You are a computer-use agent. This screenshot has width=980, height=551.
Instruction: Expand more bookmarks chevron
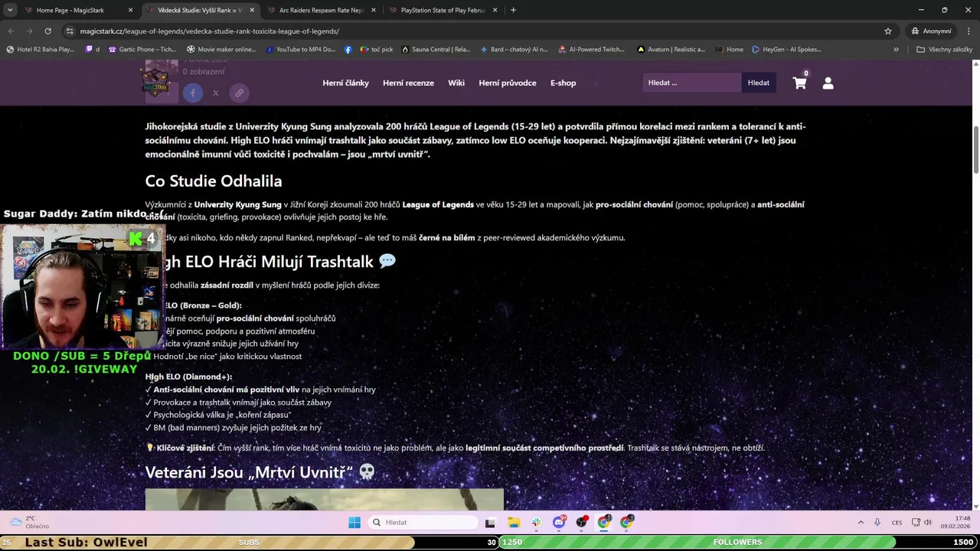896,50
